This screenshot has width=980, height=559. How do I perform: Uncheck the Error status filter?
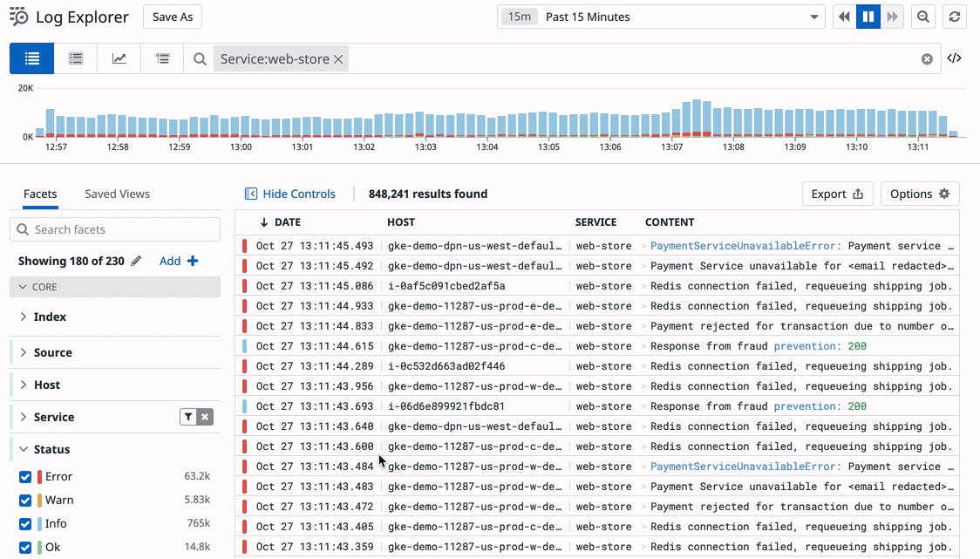pyautogui.click(x=25, y=476)
